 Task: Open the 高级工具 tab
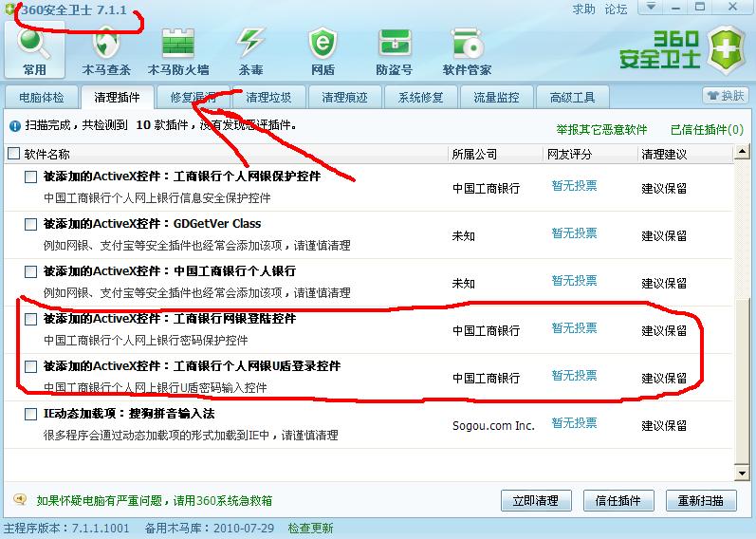(572, 98)
